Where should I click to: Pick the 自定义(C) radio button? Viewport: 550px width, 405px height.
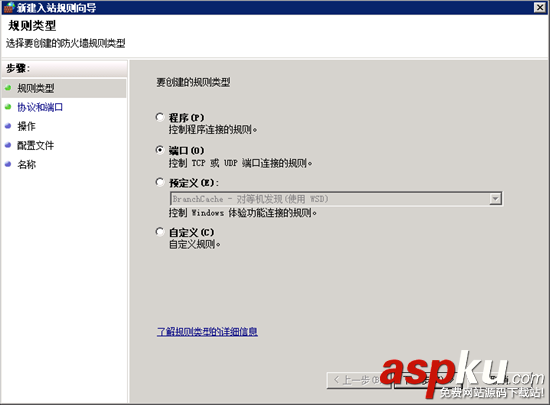(160, 232)
